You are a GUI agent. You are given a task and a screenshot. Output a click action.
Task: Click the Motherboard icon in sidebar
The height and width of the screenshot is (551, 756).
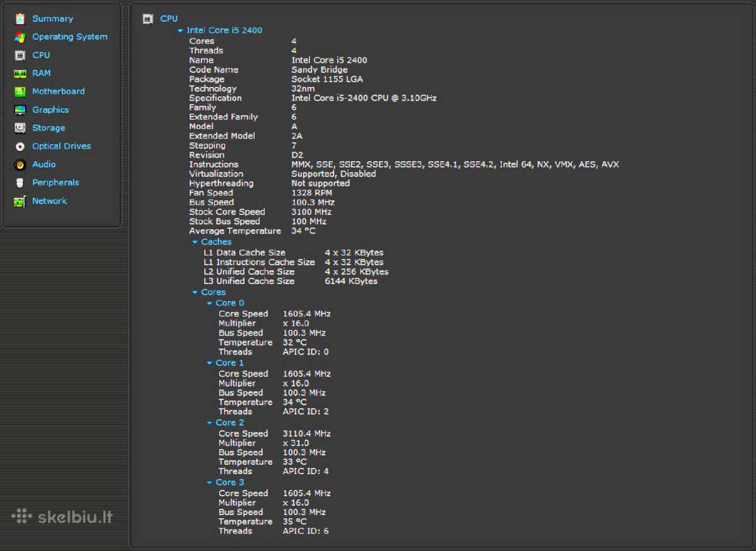pos(20,92)
